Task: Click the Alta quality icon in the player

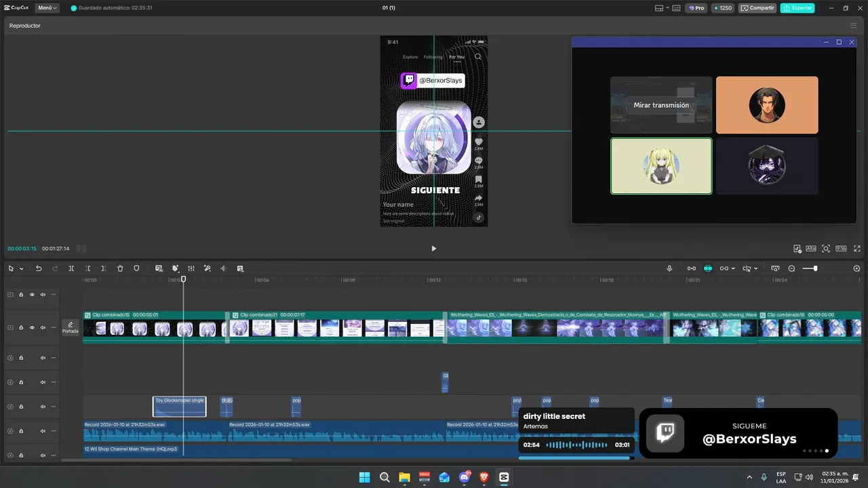Action: coord(811,249)
